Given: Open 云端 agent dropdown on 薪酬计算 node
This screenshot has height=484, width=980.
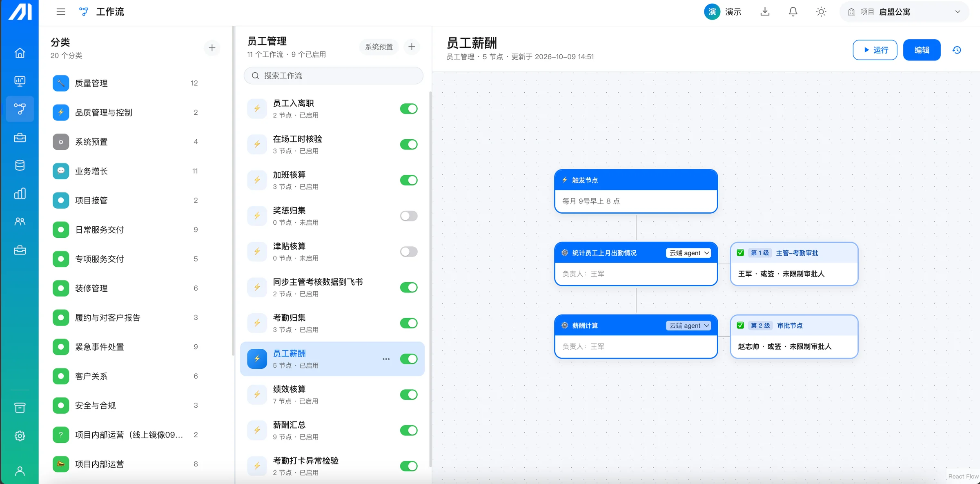Looking at the screenshot, I should pyautogui.click(x=689, y=326).
